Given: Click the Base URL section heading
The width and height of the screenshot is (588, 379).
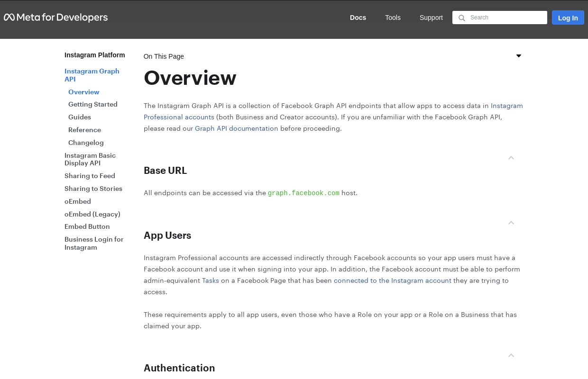Looking at the screenshot, I should pos(165,171).
